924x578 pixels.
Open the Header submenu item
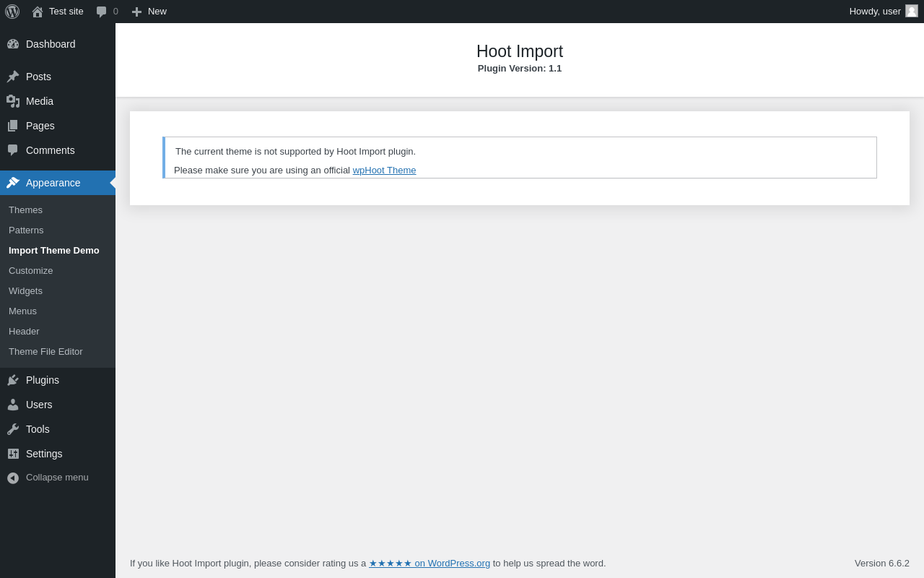(24, 332)
